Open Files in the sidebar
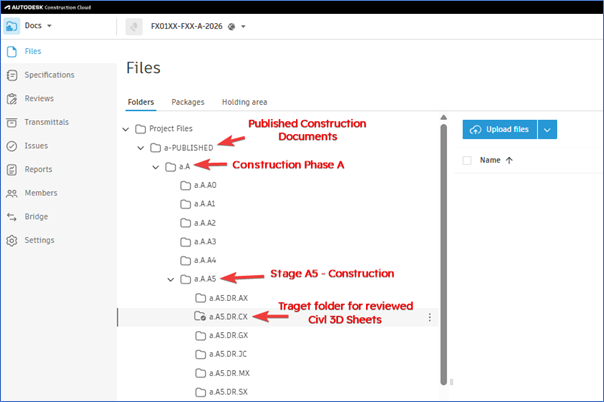The height and width of the screenshot is (402, 604). (33, 51)
